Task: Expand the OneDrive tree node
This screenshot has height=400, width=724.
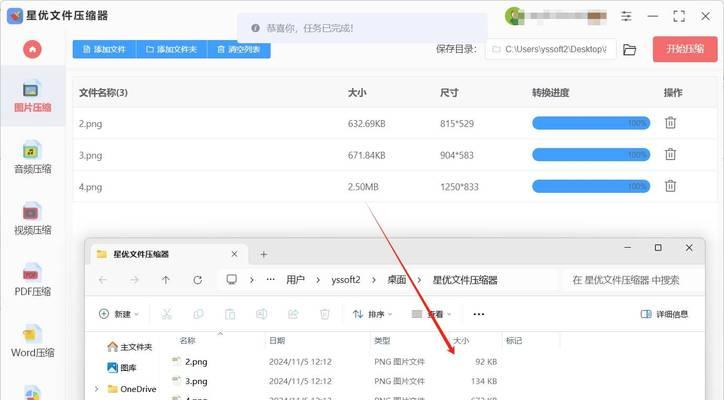Action: [97, 389]
